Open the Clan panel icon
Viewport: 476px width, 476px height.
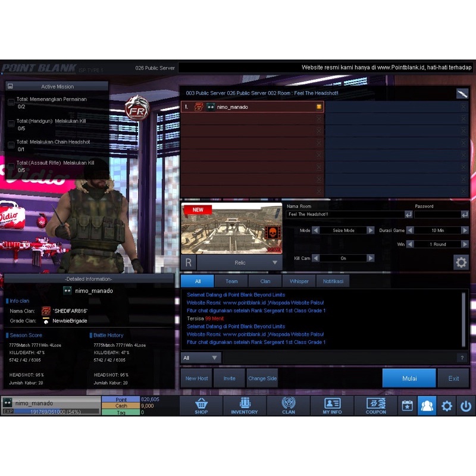tap(288, 405)
